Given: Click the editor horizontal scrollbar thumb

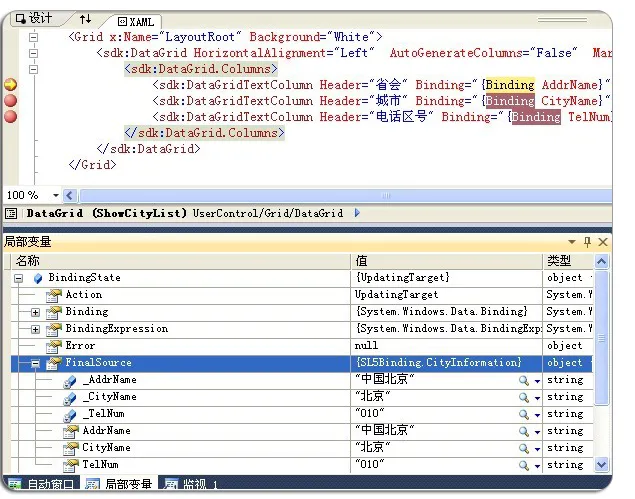Looking at the screenshot, I should click(346, 196).
